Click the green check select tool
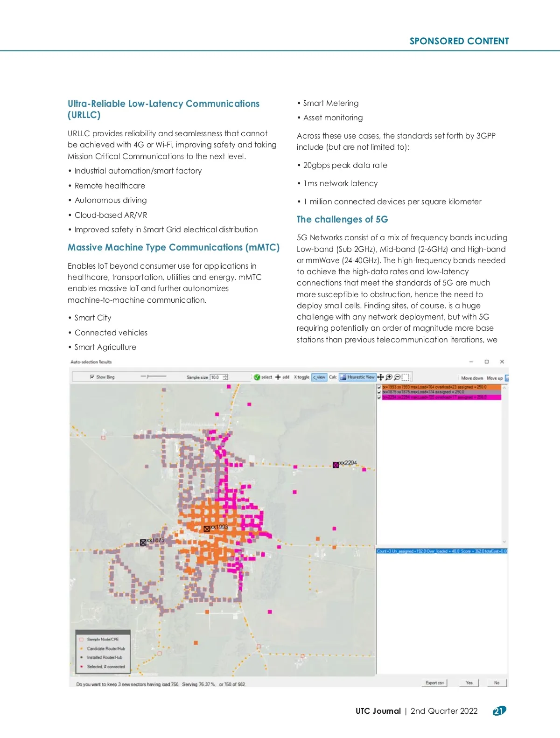Screen dimensions: 560x738 (257, 377)
